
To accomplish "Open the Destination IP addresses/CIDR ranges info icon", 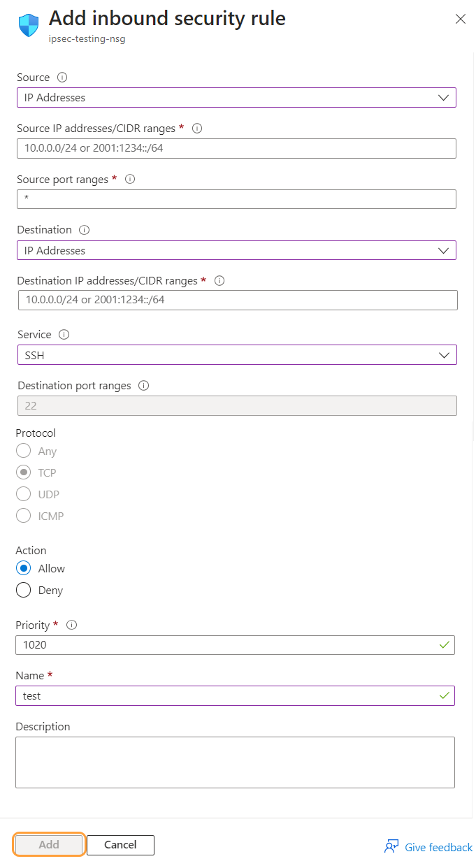I will click(219, 280).
